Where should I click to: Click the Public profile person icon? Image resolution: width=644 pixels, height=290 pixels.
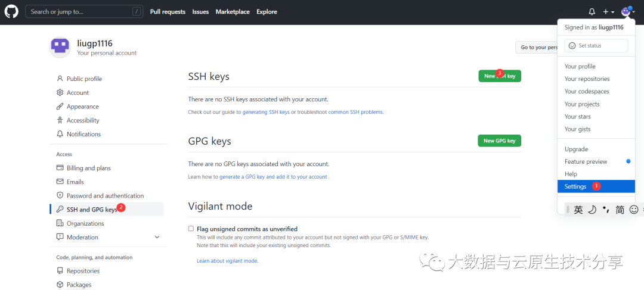pyautogui.click(x=60, y=79)
